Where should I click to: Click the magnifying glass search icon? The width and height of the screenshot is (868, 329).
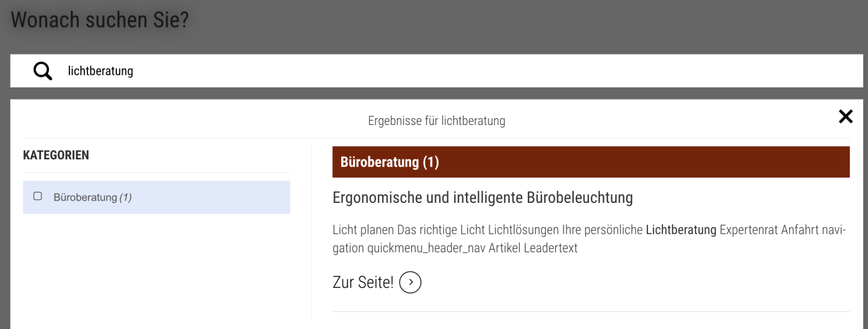click(43, 71)
